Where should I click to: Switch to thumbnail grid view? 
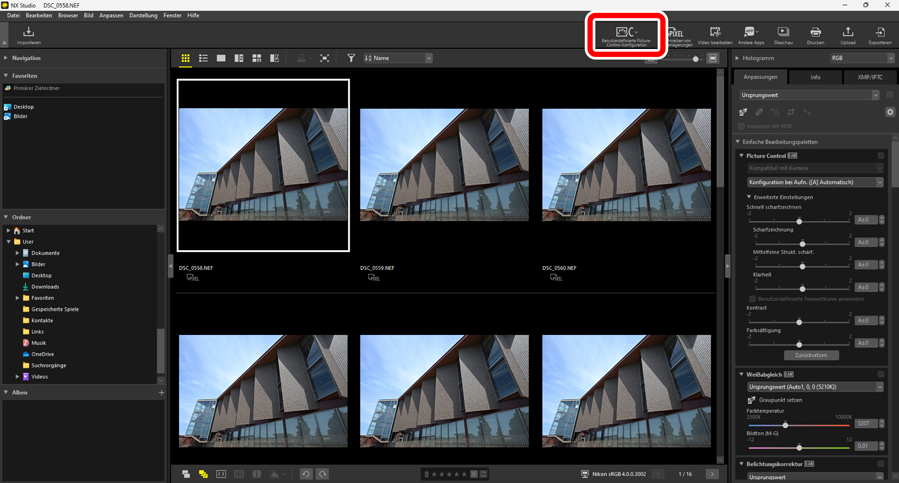185,59
